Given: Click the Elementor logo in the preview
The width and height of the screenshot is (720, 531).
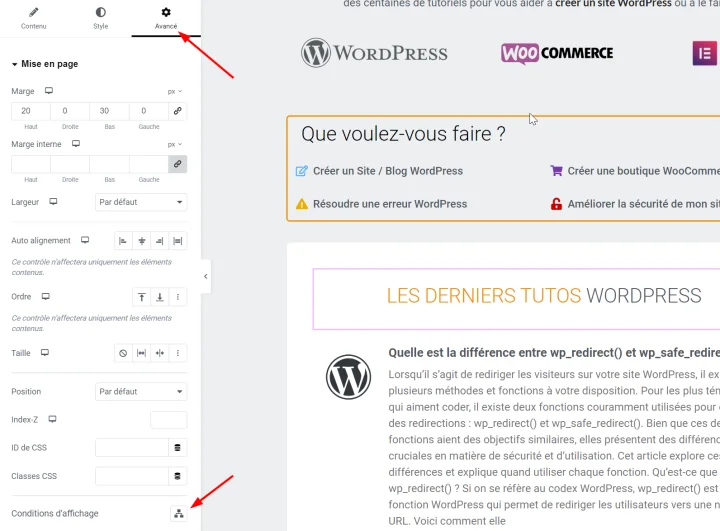Looking at the screenshot, I should [705, 53].
